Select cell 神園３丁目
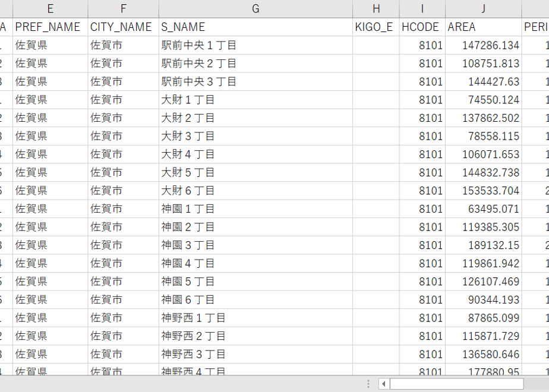The height and width of the screenshot is (392, 549). click(x=255, y=245)
